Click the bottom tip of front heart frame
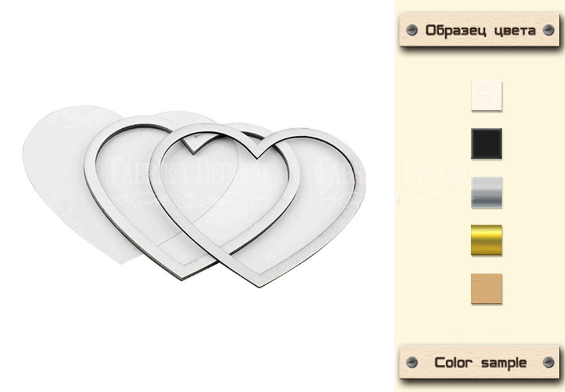This screenshot has width=565, height=392. click(259, 284)
